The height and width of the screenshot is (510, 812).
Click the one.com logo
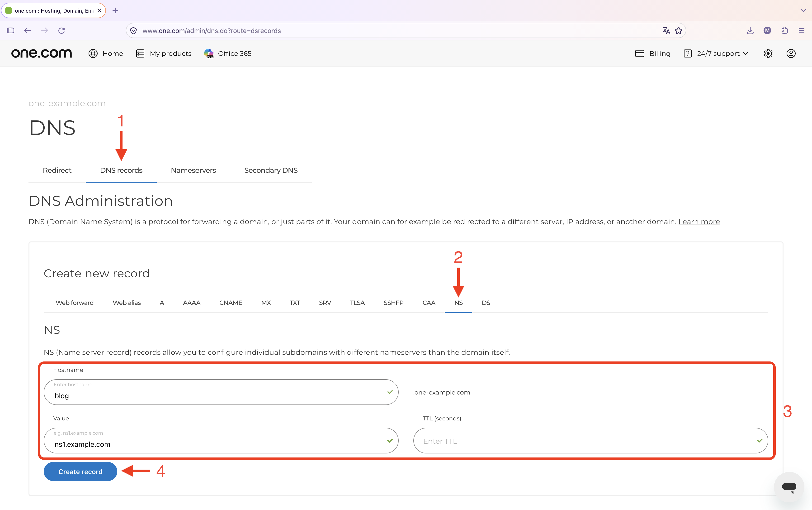[42, 53]
